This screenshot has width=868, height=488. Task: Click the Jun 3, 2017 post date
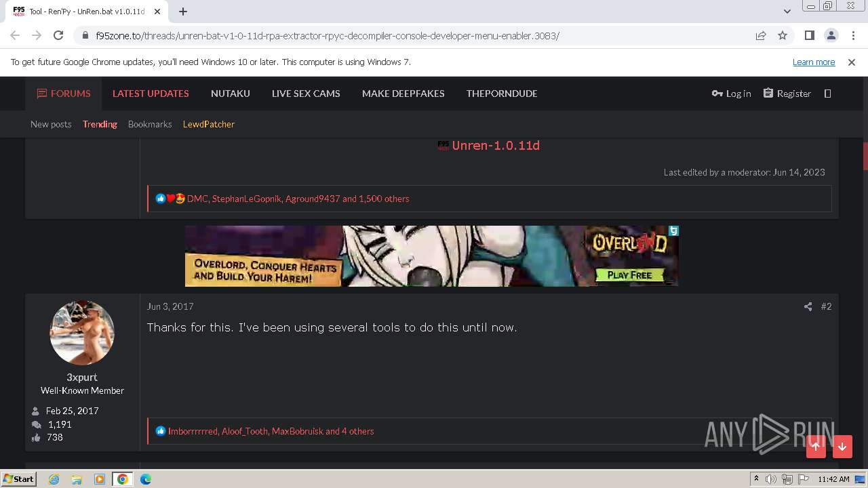pos(170,306)
